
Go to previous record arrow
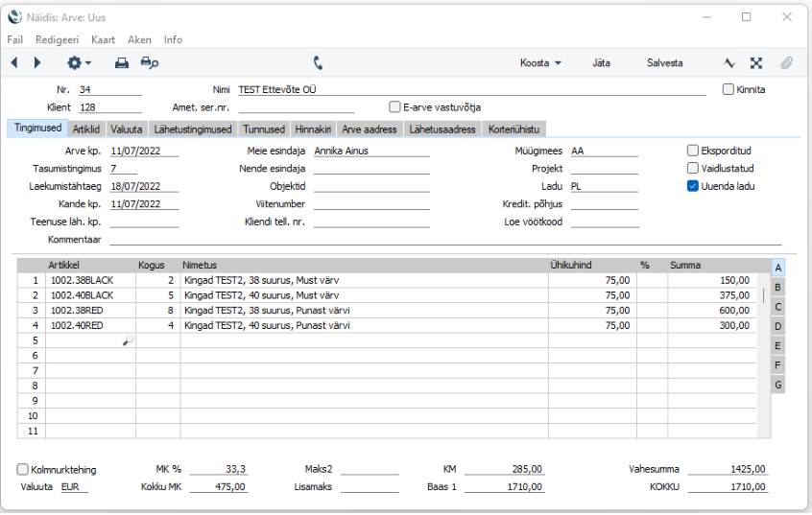pyautogui.click(x=14, y=62)
